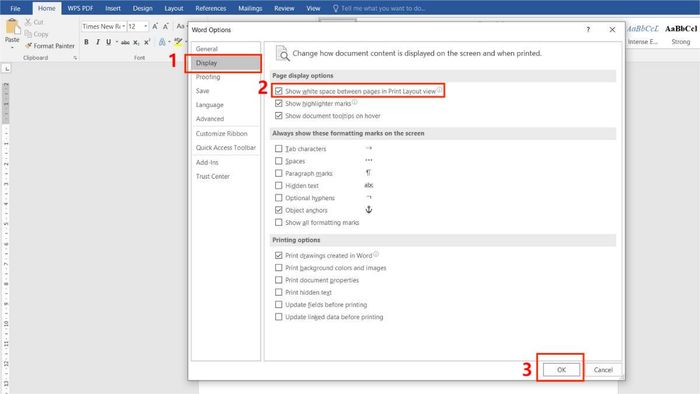Click the Copy icon
Viewport: 700px width, 394px height.
click(28, 34)
